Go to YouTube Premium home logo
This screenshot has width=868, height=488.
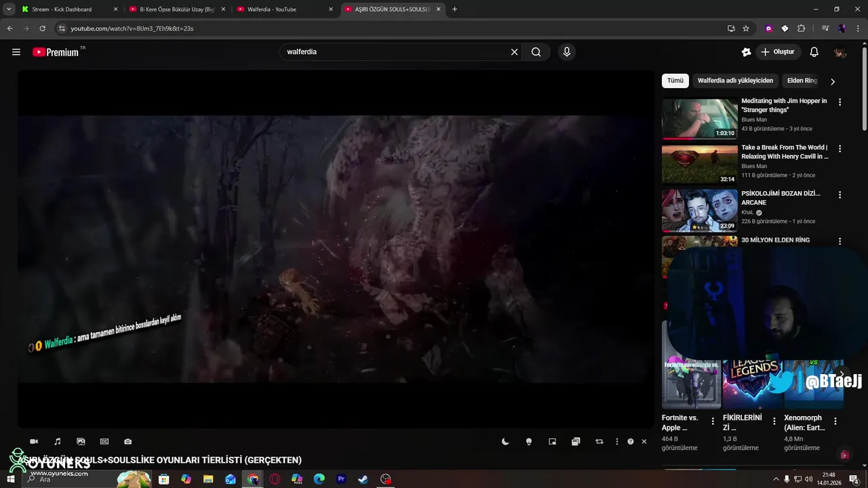coord(57,52)
